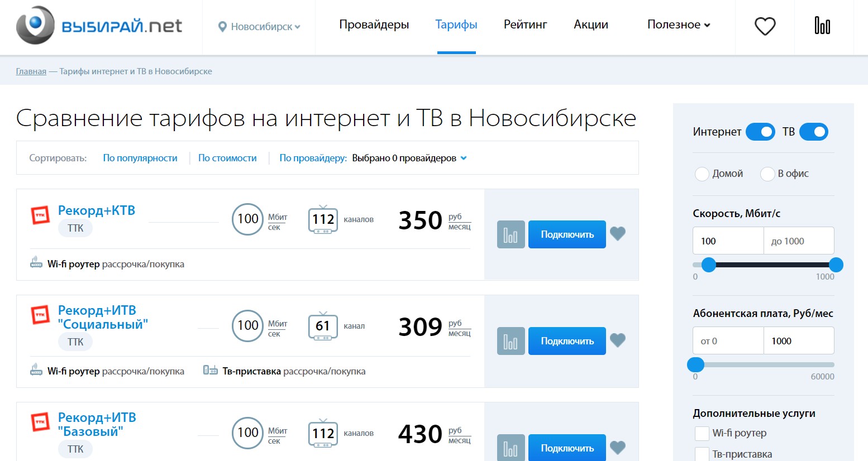The height and width of the screenshot is (461, 868).
Task: Sort tariffs По стоимости
Action: click(x=227, y=158)
